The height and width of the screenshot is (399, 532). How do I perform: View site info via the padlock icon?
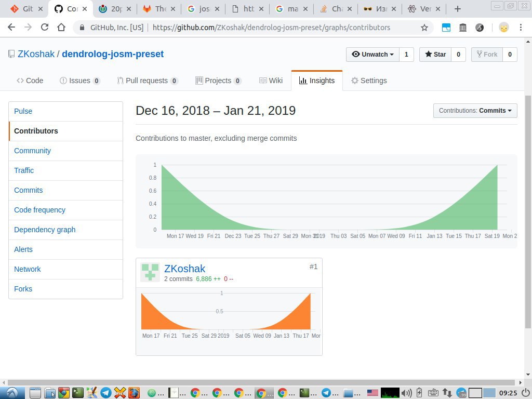click(x=82, y=28)
